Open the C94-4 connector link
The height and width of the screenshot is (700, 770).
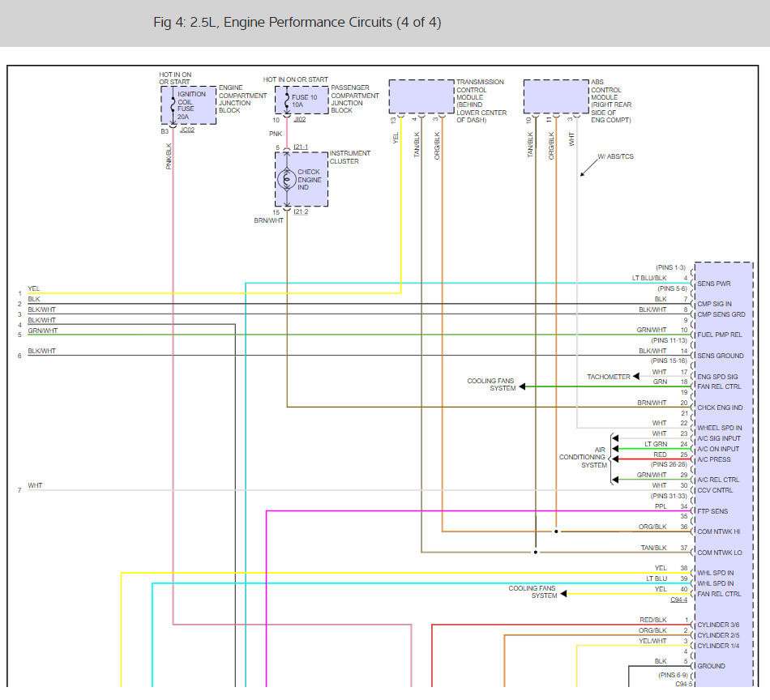tap(678, 600)
